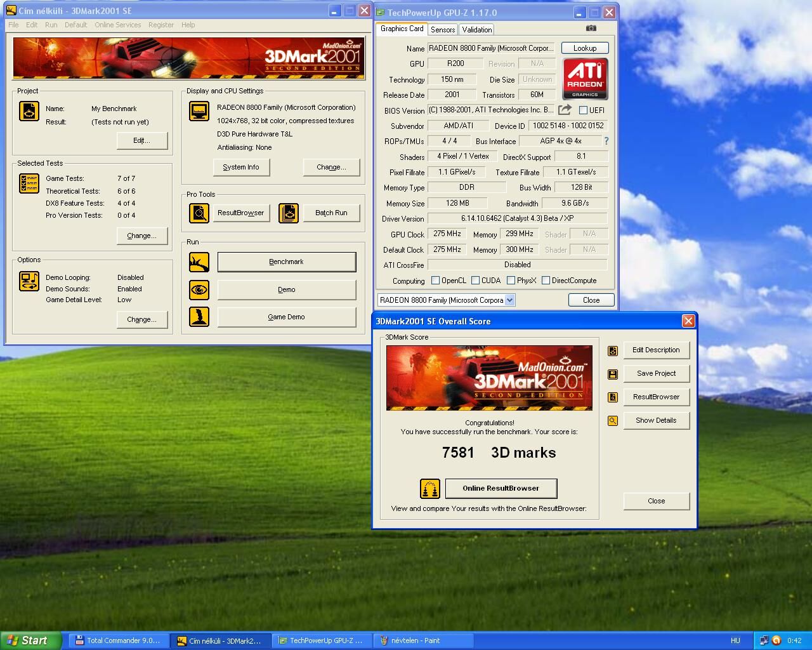Click the Bus Interface question mark help
Image resolution: width=812 pixels, height=650 pixels.
pos(606,141)
